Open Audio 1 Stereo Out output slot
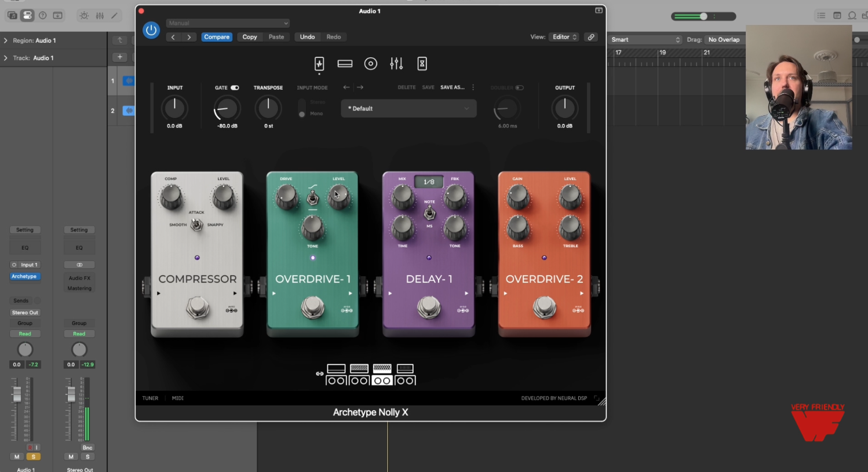868x472 pixels. pyautogui.click(x=25, y=313)
